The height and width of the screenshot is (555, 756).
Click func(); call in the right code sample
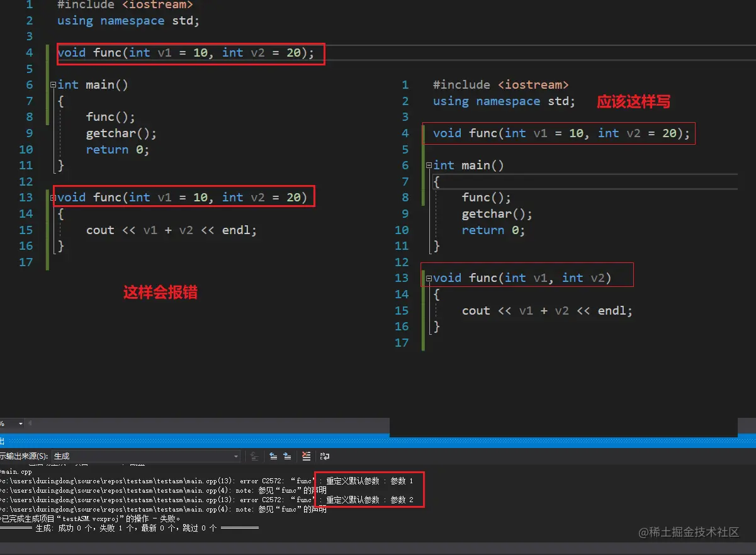coord(487,198)
